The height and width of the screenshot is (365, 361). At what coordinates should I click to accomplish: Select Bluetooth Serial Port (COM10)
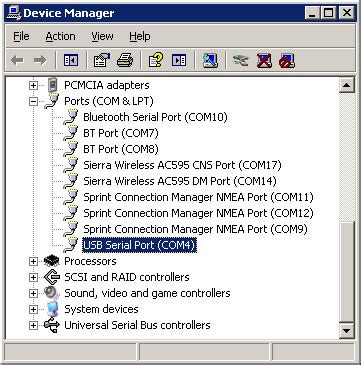155,117
